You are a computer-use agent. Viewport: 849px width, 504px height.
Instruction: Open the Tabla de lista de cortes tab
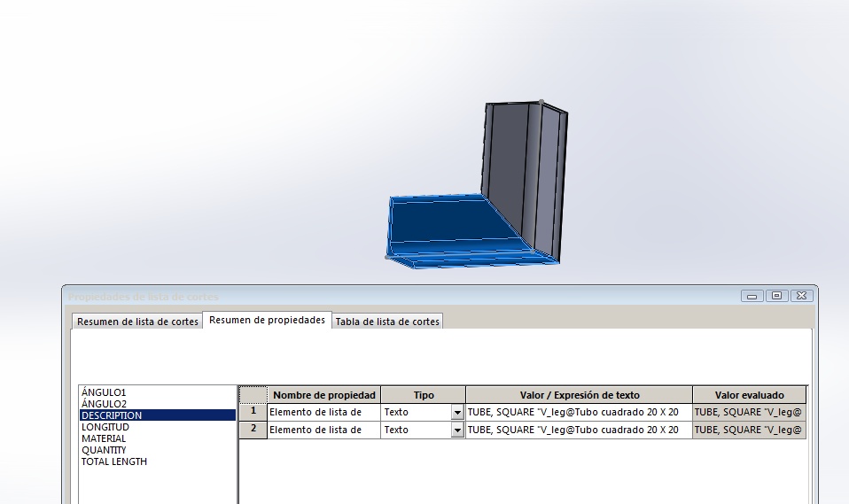387,321
